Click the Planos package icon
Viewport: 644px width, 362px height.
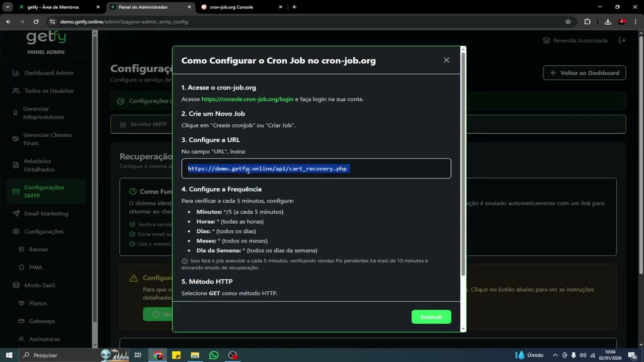click(x=22, y=303)
